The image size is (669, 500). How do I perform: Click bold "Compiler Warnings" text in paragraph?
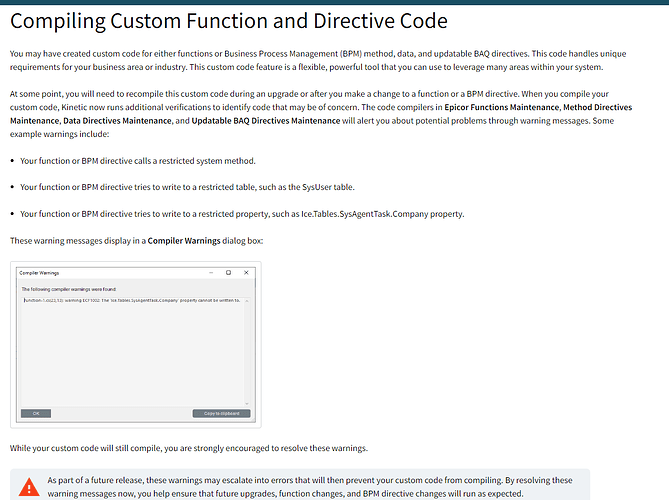184,241
